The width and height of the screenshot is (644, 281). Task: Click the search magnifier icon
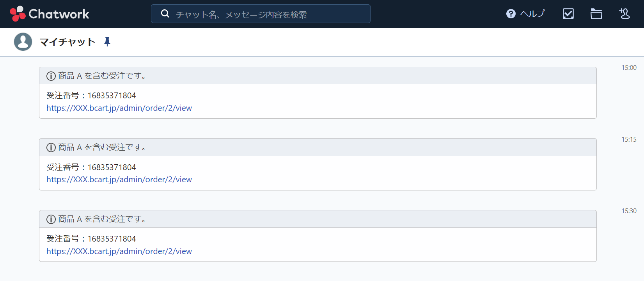point(165,14)
